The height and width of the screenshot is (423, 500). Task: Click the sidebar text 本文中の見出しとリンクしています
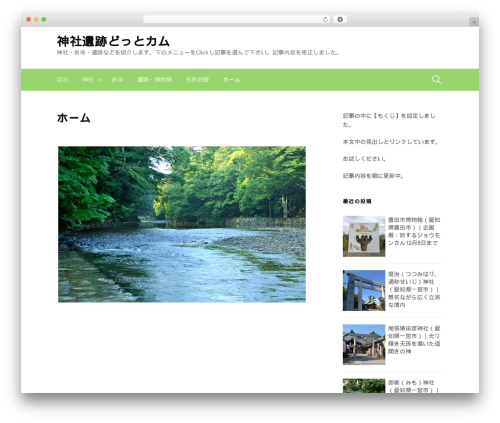pos(391,142)
